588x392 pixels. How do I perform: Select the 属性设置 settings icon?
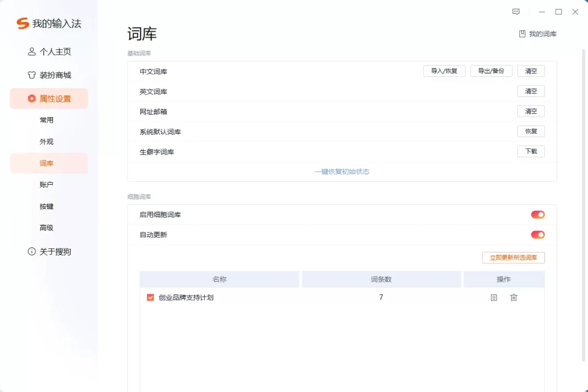click(x=32, y=98)
